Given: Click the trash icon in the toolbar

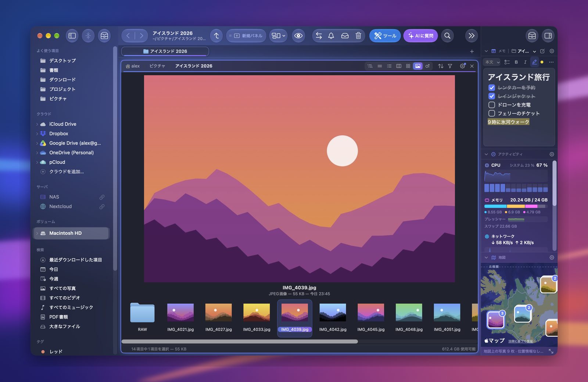Looking at the screenshot, I should click(x=358, y=36).
